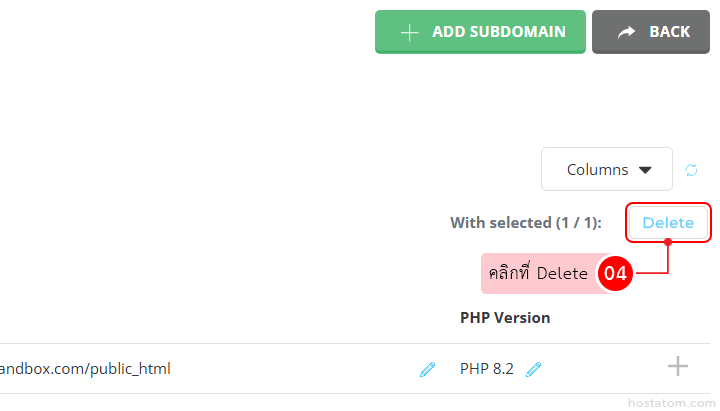Click the 'With selected (1 / 1):' label
The width and height of the screenshot is (720, 411).
tap(526, 223)
